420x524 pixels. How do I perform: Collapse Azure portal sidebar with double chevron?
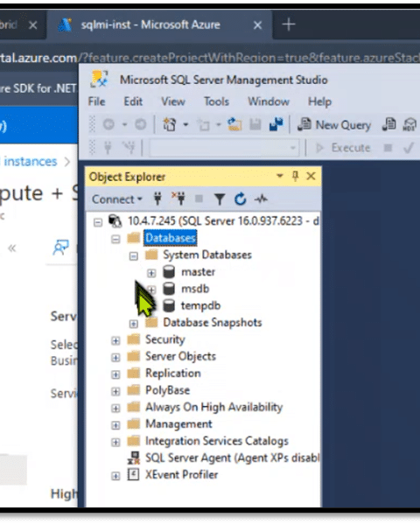tap(12, 248)
